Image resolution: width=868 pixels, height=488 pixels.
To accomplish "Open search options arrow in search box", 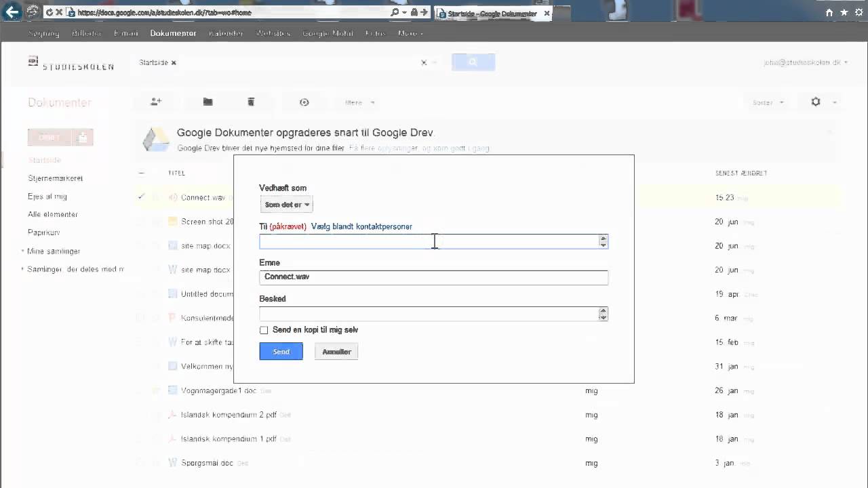I will tap(435, 62).
